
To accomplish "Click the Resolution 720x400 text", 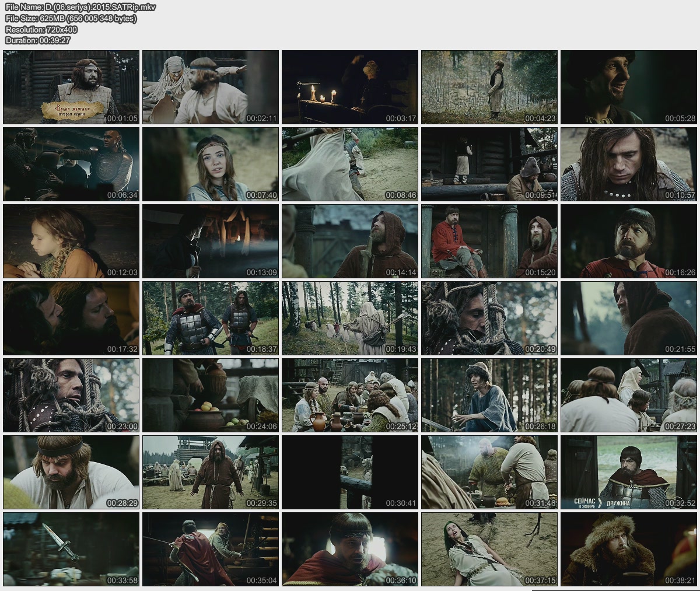I will pos(41,29).
